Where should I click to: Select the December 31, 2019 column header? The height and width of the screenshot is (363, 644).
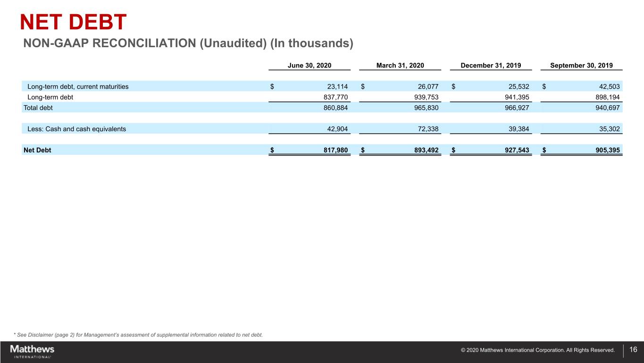coord(491,65)
